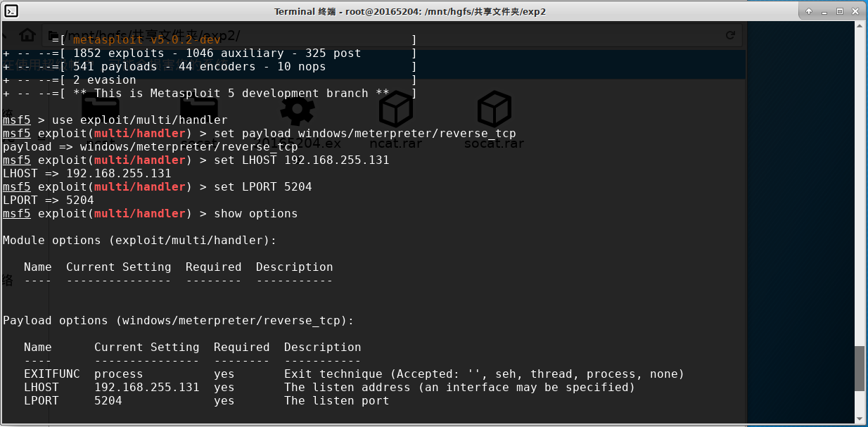The width and height of the screenshot is (868, 427).
Task: Minimize the Terminal window
Action: pyautogui.click(x=824, y=11)
